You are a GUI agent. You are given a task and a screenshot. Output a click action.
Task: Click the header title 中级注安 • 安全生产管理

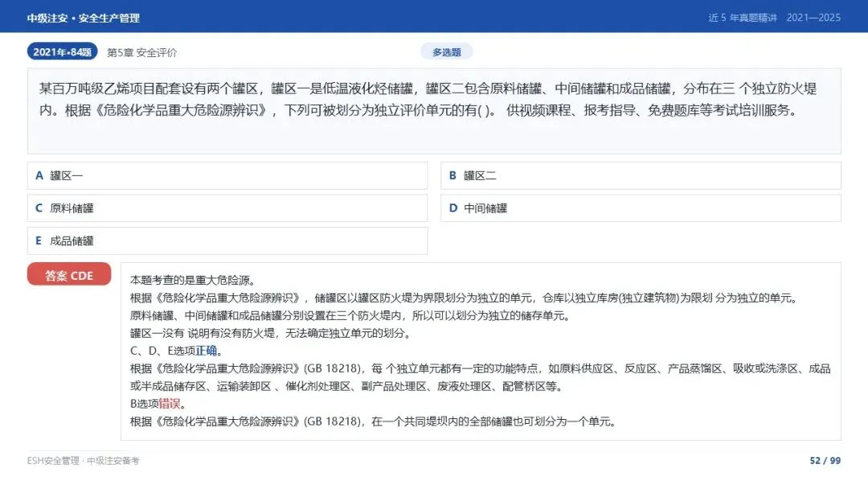coord(83,18)
